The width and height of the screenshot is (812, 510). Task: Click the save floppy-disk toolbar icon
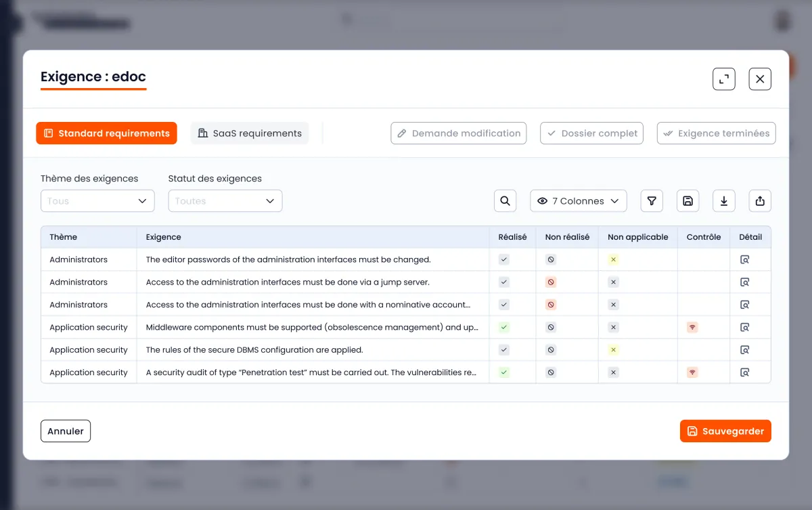(x=687, y=201)
